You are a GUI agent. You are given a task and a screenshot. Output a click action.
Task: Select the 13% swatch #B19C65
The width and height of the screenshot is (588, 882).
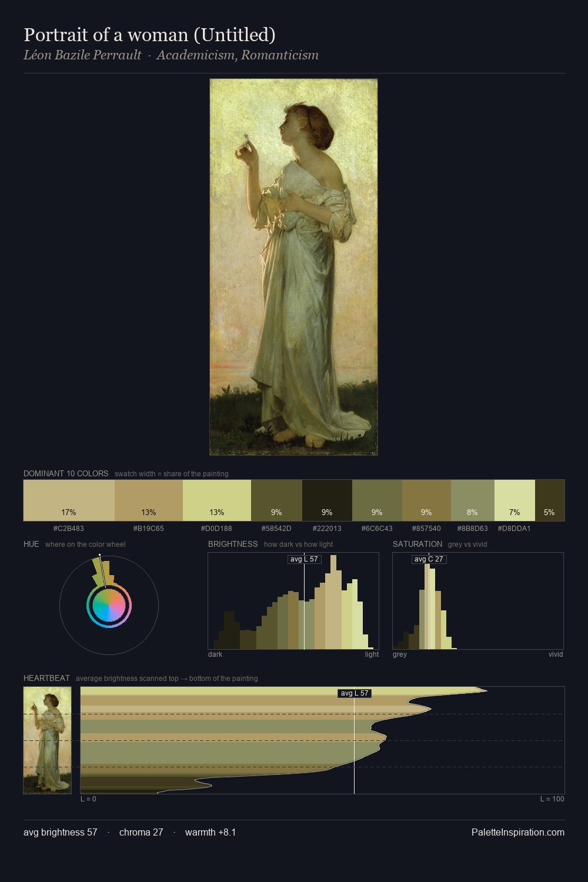(149, 500)
